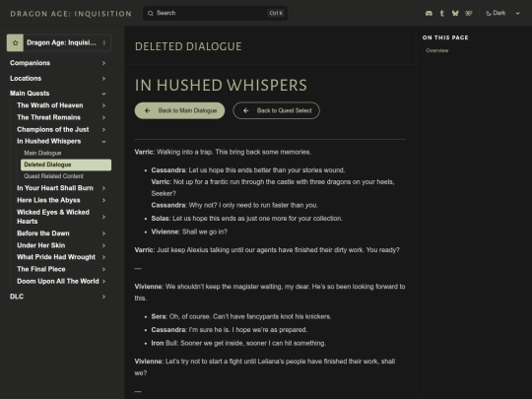Open The Wrath of Heaven quest
The image size is (532, 399).
pyautogui.click(x=50, y=105)
